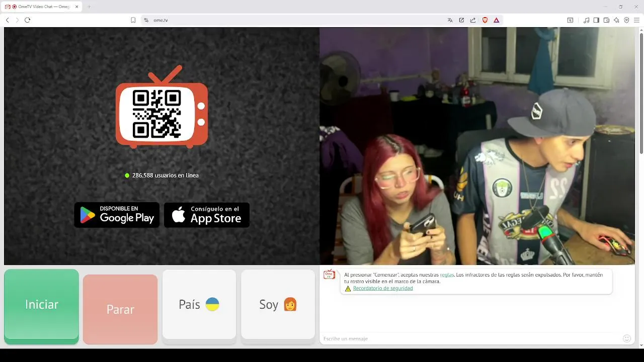
Task: Click the stranger's webcam video
Action: [x=477, y=146]
